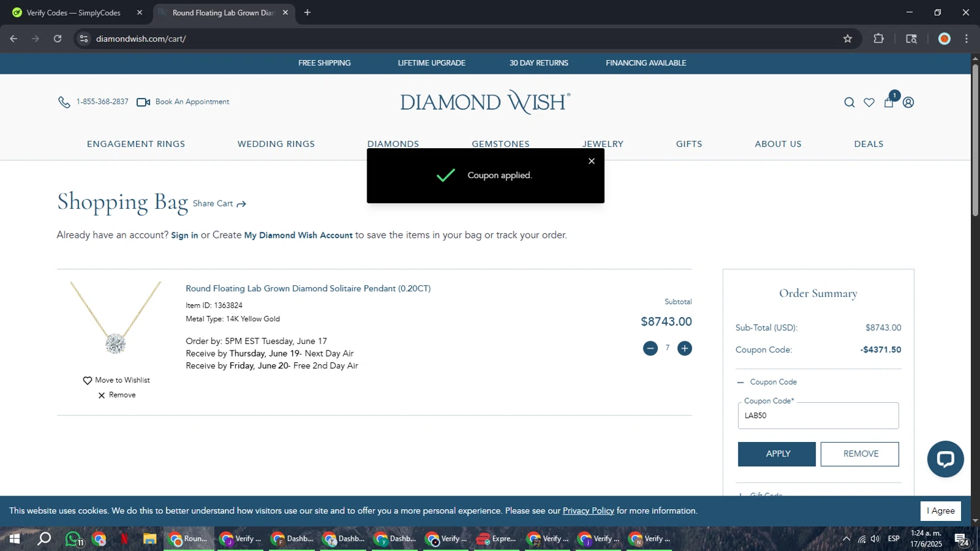Click Sign in link

click(184, 236)
